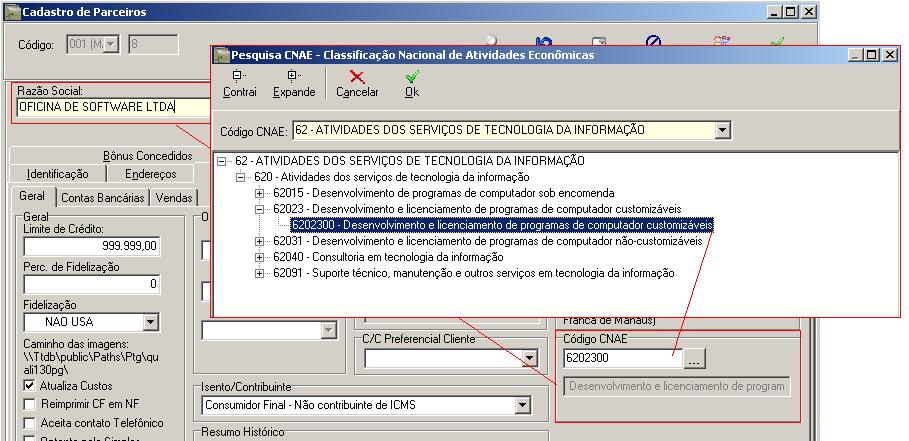Click the Cadastro de Parceiros title bar icon
The width and height of the screenshot is (909, 441).
pos(13,12)
